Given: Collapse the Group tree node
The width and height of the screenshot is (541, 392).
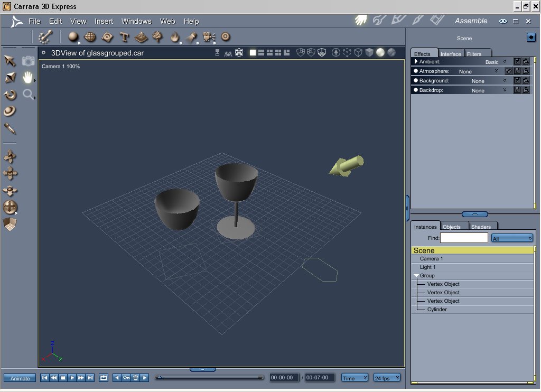Looking at the screenshot, I should click(x=416, y=276).
